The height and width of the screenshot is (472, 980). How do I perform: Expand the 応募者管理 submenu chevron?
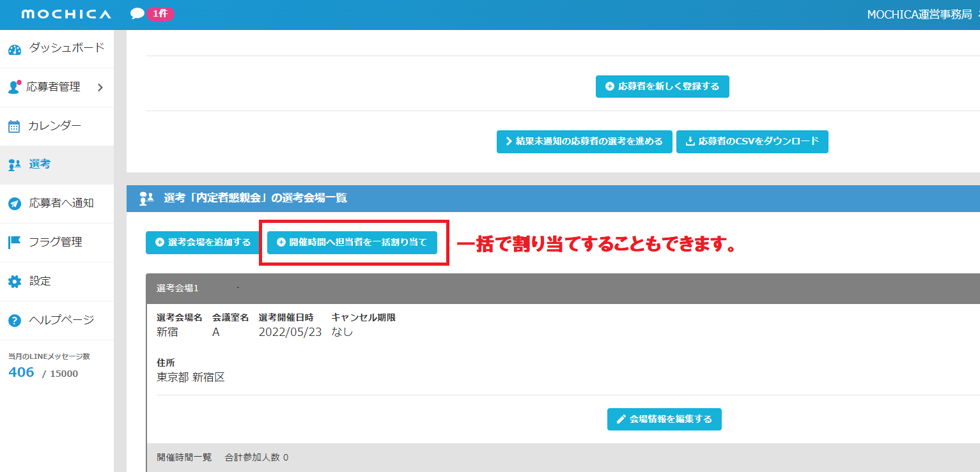coord(100,88)
